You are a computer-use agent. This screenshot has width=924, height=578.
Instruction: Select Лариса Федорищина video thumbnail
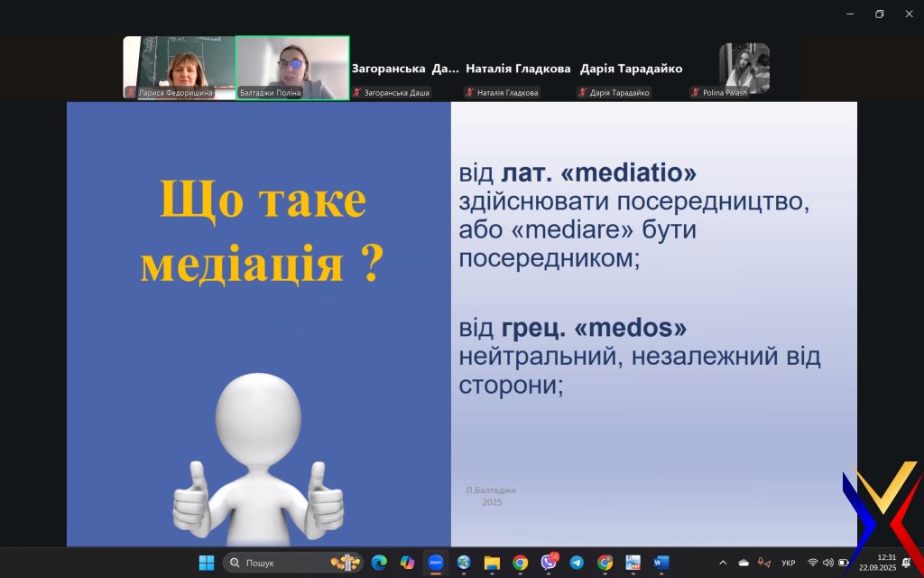(179, 68)
